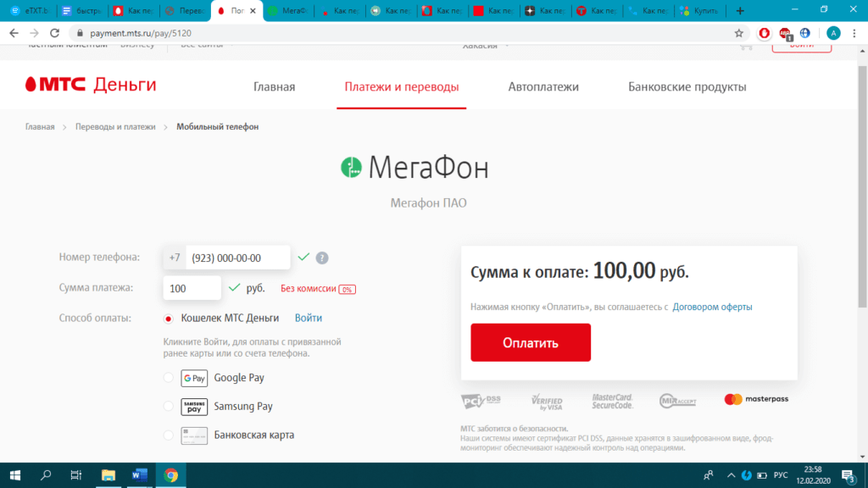Select Кошелек МТС Деньги payment method

coord(168,319)
